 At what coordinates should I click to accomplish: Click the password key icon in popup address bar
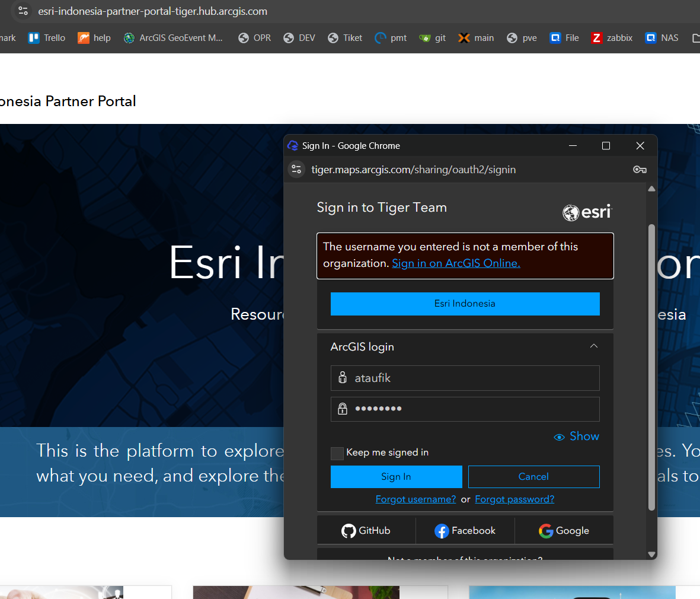pyautogui.click(x=640, y=170)
